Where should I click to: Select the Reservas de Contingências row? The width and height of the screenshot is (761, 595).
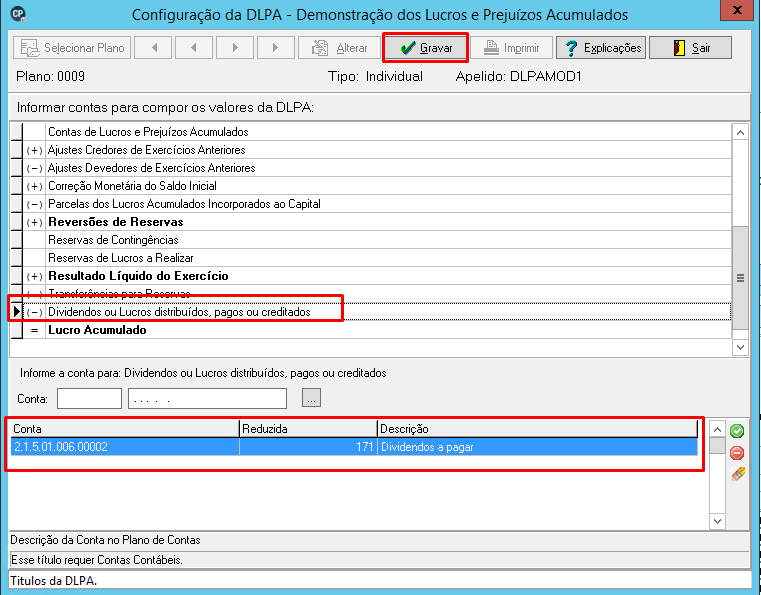click(x=371, y=240)
